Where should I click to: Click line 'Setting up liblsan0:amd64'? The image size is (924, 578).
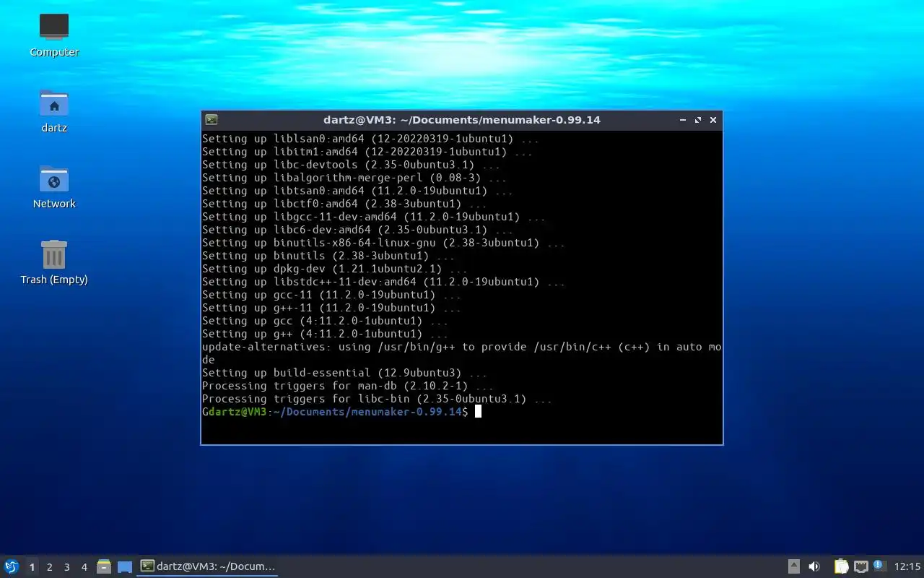pos(370,139)
